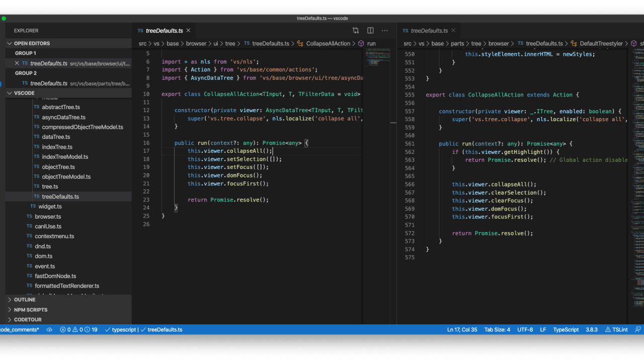Screen dimensions: 644x362
Task: Open 'ui' breadcrumb dropdown in left editor
Action: [x=216, y=44]
